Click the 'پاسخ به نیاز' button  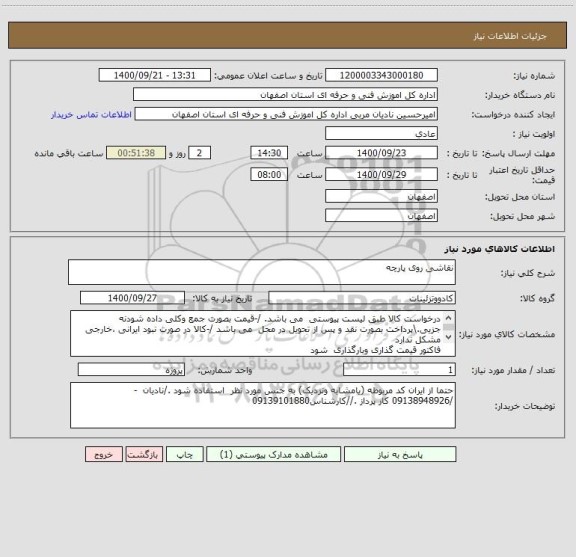tap(400, 454)
